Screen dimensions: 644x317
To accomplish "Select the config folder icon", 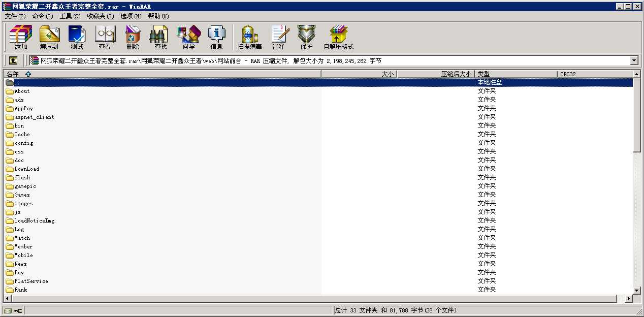I will point(10,143).
